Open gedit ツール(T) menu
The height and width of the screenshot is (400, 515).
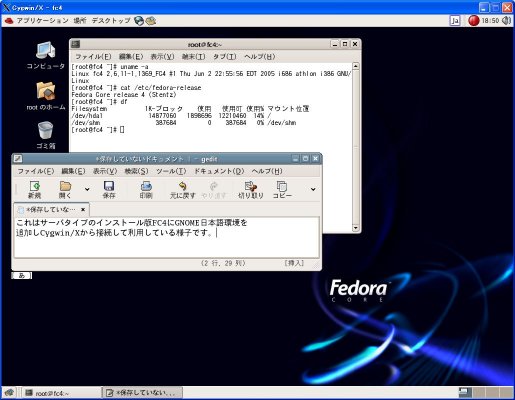[x=171, y=171]
